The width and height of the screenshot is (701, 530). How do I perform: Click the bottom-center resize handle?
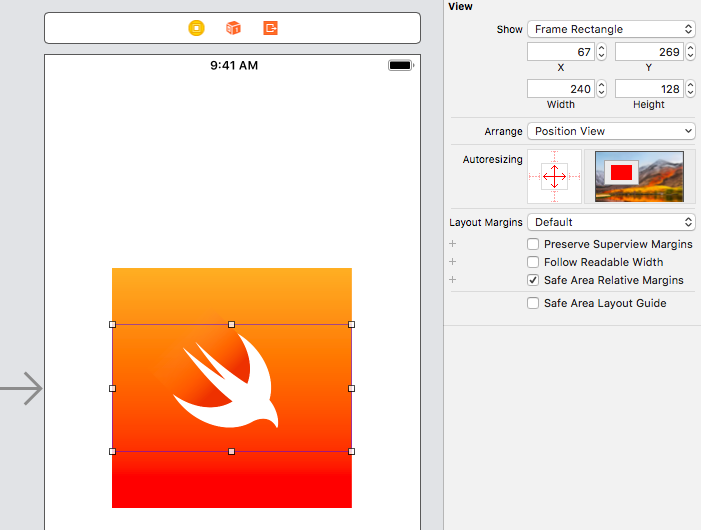pyautogui.click(x=232, y=451)
